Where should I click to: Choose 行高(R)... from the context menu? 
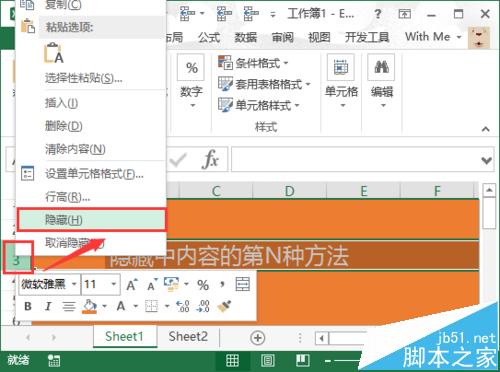[x=91, y=197]
